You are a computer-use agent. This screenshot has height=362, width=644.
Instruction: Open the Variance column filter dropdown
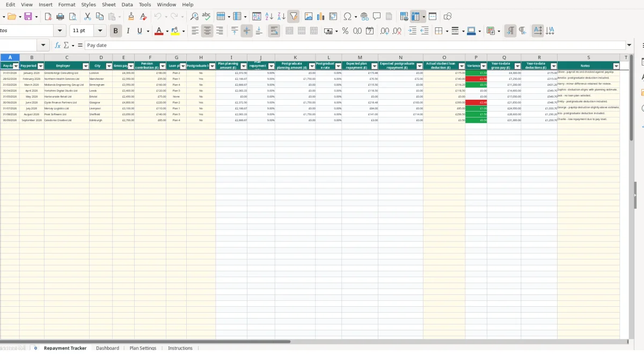click(x=484, y=67)
